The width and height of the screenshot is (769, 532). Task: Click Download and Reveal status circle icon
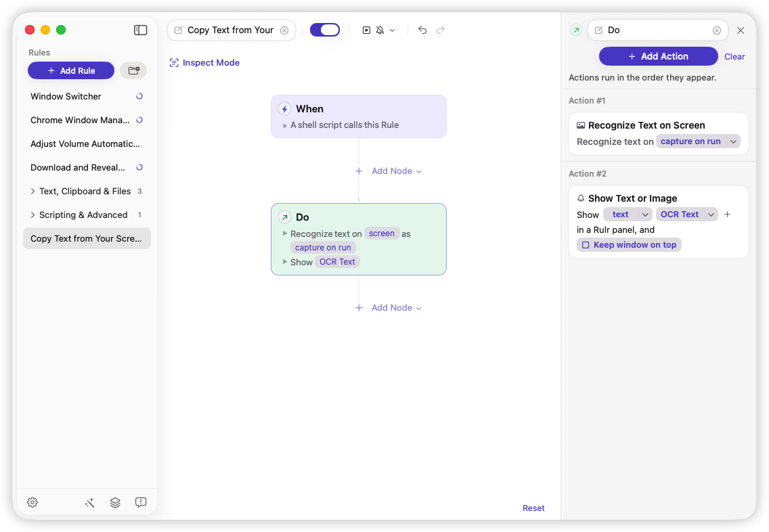(139, 167)
